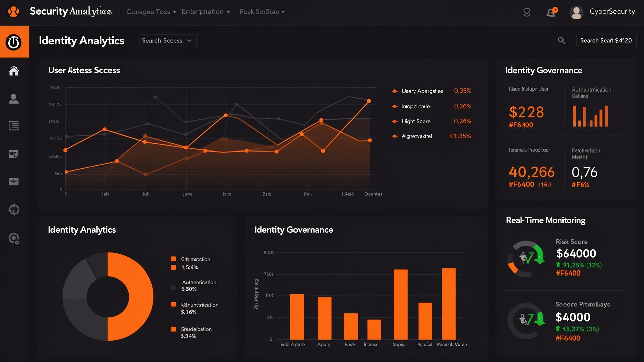Expand the Search Sccess dropdown
Screen dimensions: 644x362
coord(167,41)
